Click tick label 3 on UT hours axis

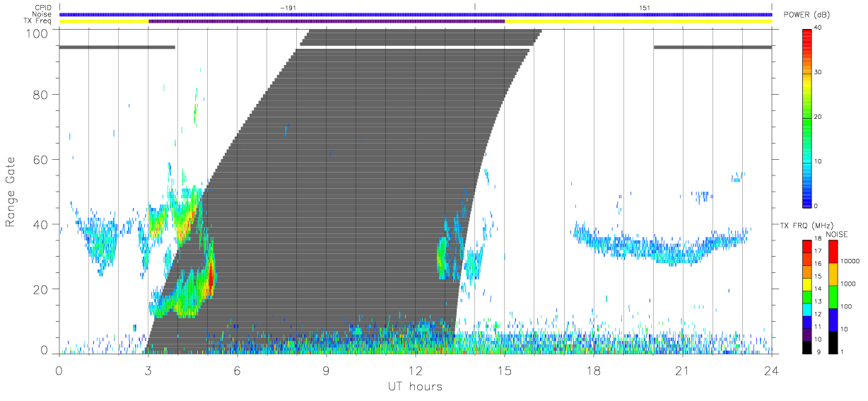(148, 370)
